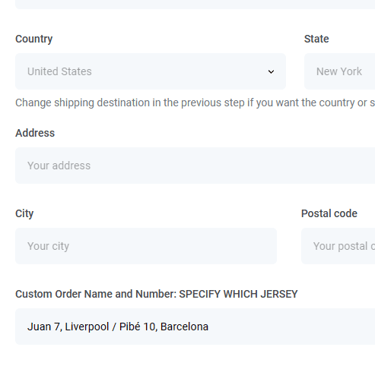Expand the Country dropdown chevron arrow
Viewport: 375px width, 366px height.
(271, 72)
